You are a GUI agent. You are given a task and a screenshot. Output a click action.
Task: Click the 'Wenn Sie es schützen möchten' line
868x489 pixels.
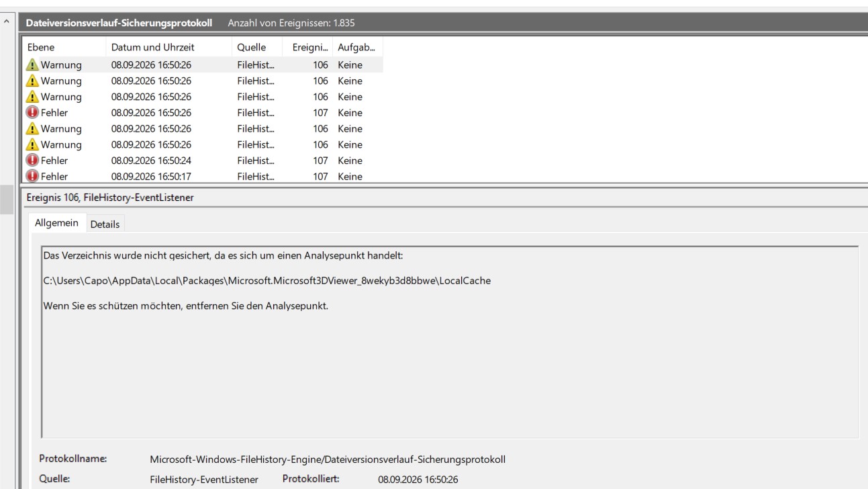tap(185, 306)
